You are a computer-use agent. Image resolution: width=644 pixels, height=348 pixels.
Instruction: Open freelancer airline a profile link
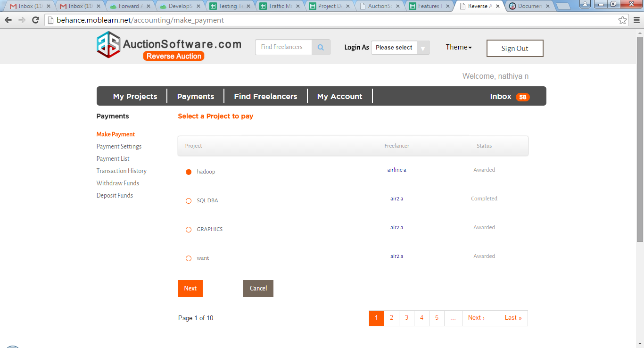[x=396, y=170]
